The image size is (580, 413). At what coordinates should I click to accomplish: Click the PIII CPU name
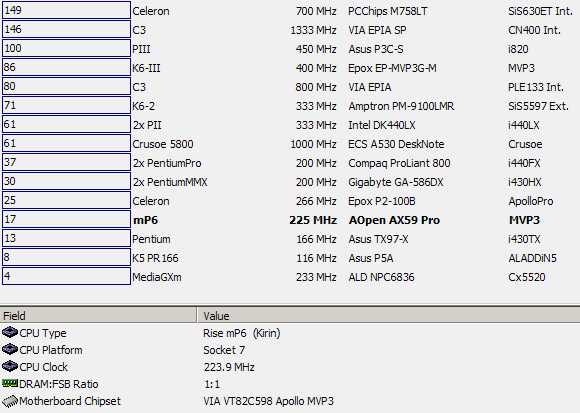141,49
